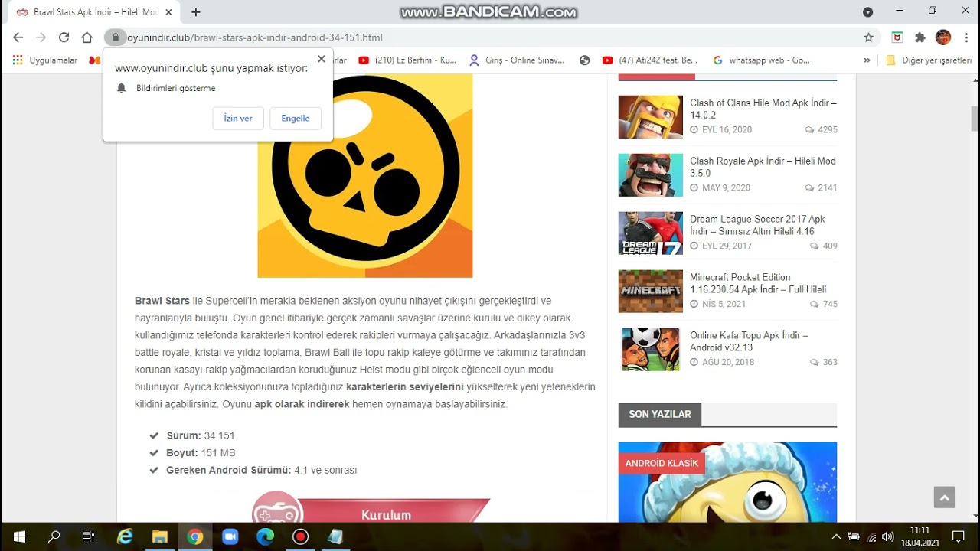Open the volume control in the tray
Screen dimensions: 980x551
click(888, 537)
